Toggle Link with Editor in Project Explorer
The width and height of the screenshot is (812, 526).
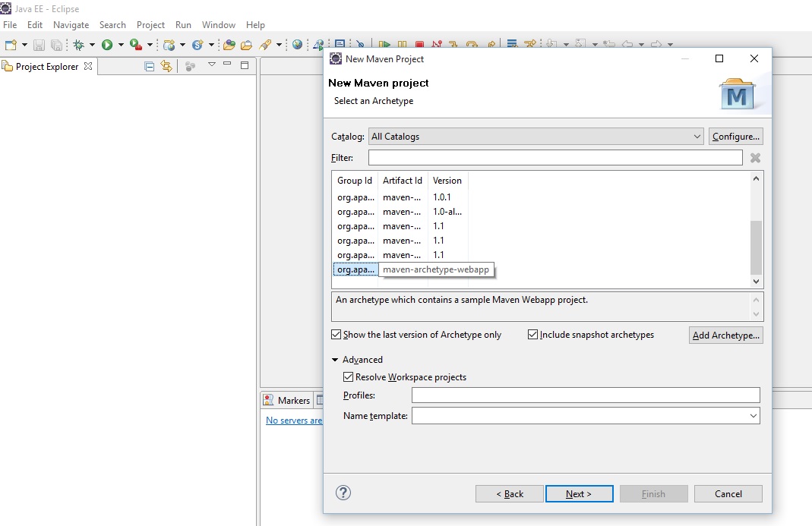[x=166, y=66]
